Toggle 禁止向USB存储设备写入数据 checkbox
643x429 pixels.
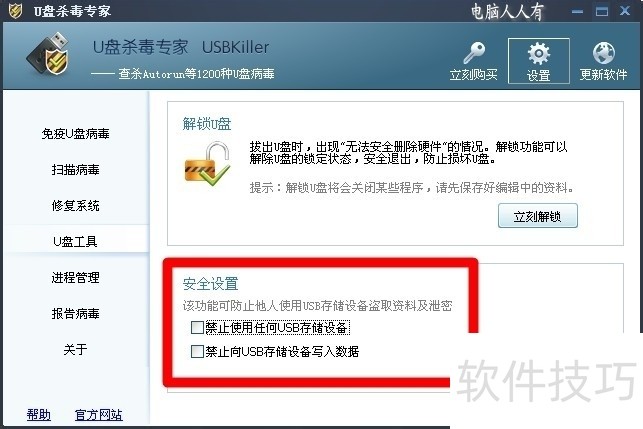pos(197,351)
